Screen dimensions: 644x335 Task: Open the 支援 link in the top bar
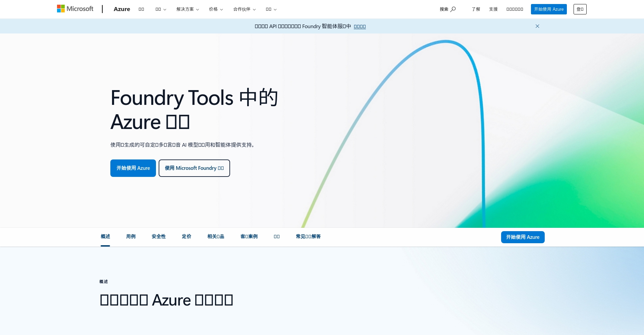[493, 9]
